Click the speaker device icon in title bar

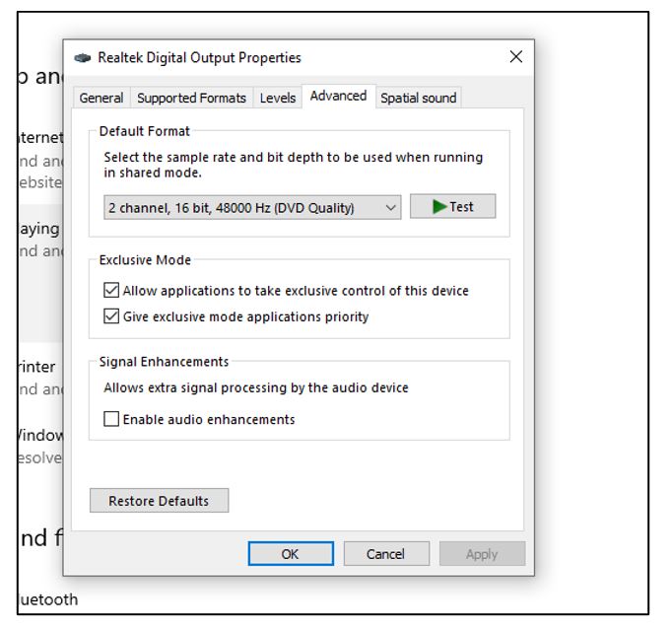[83, 58]
